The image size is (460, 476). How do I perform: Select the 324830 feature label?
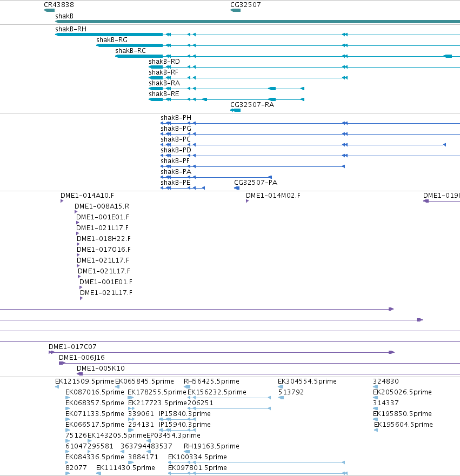(385, 381)
